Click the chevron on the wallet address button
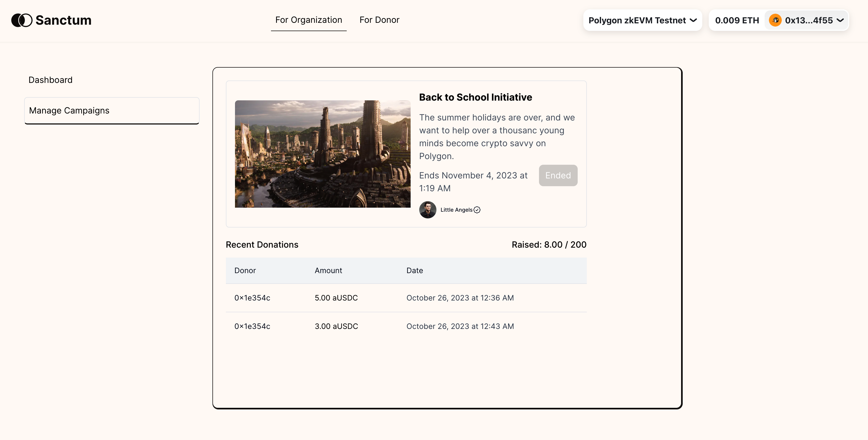868x440 pixels. (x=839, y=20)
